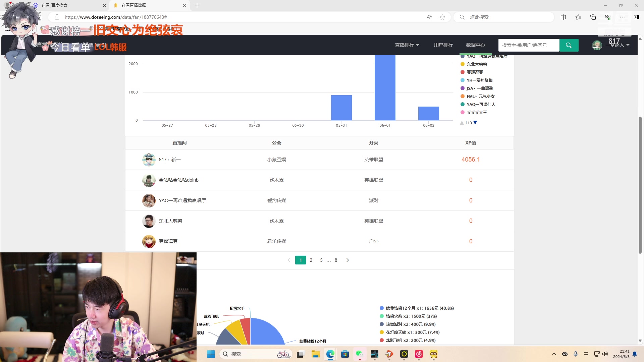The height and width of the screenshot is (362, 644).
Task: Open notification bell in taskbar
Action: pyautogui.click(x=635, y=354)
